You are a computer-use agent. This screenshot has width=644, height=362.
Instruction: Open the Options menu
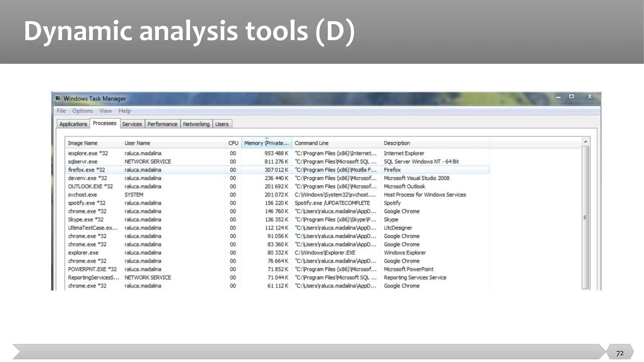click(x=82, y=111)
